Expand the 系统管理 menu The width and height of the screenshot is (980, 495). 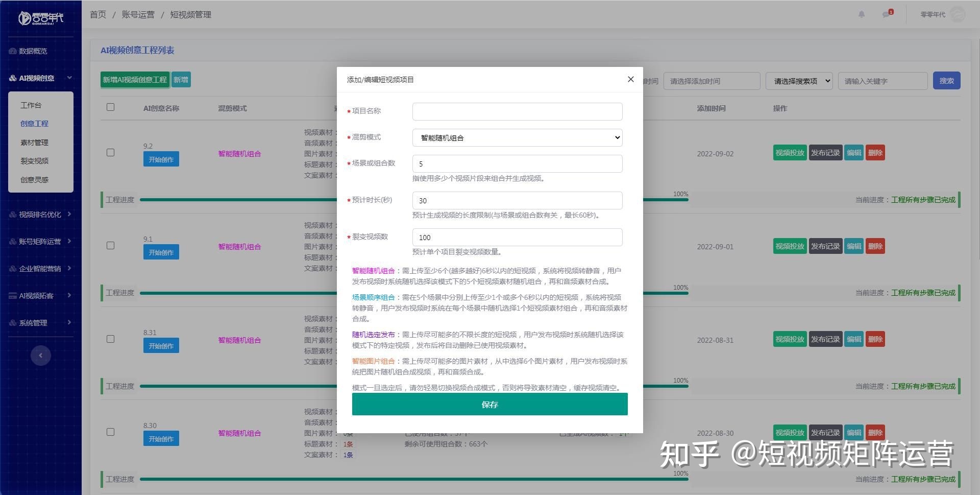coord(69,323)
